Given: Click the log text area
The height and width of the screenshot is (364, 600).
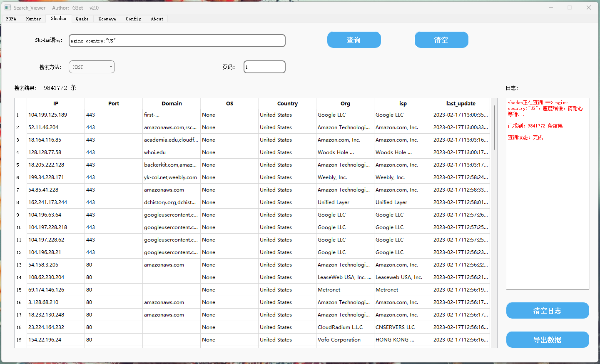Looking at the screenshot, I should click(x=548, y=194).
